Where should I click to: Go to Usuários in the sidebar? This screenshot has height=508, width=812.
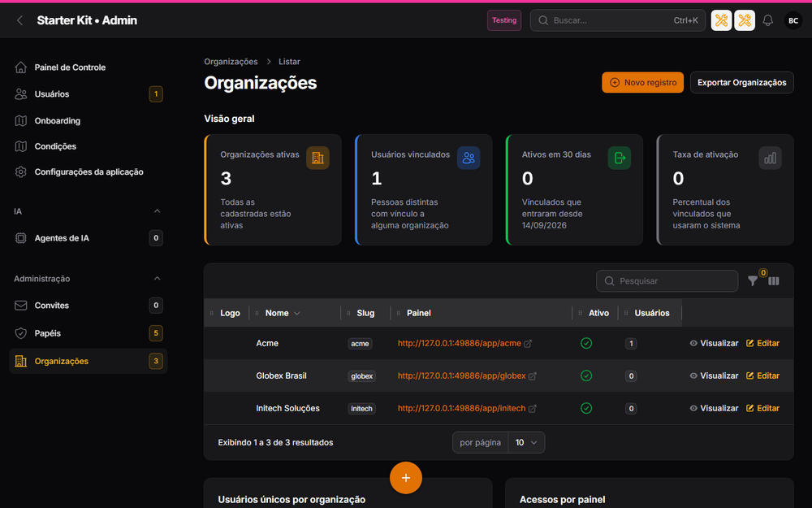coord(89,93)
